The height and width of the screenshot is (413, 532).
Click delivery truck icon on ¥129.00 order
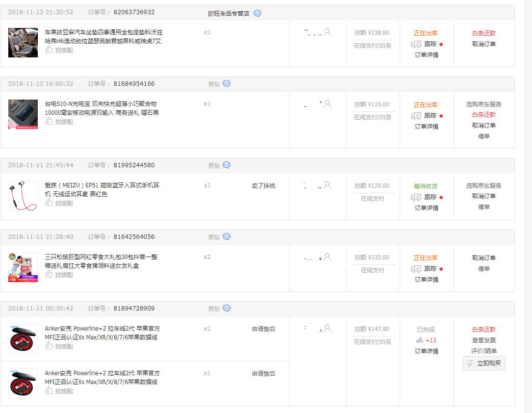click(x=416, y=198)
